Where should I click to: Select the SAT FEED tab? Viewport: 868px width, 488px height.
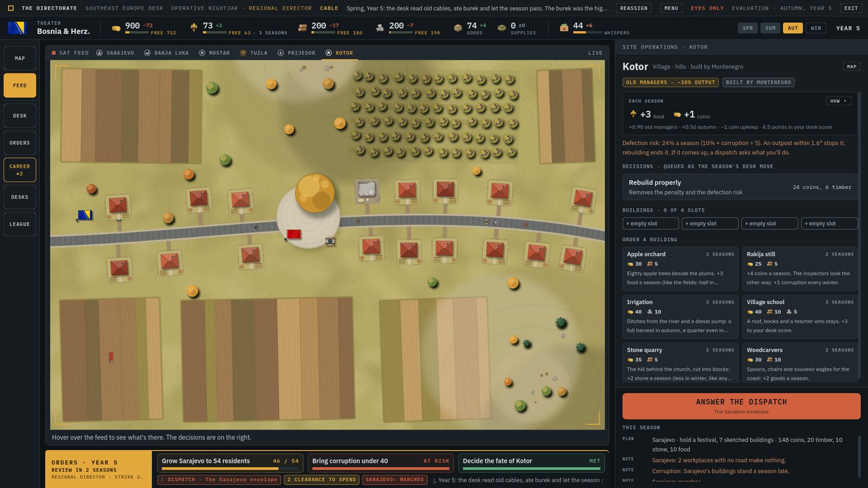click(x=70, y=53)
